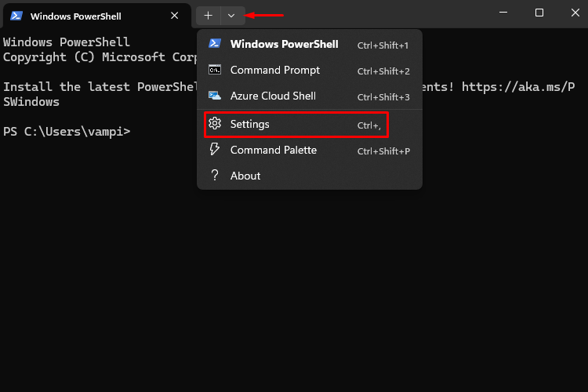Maximize the Terminal window
588x392 pixels.
pos(539,13)
